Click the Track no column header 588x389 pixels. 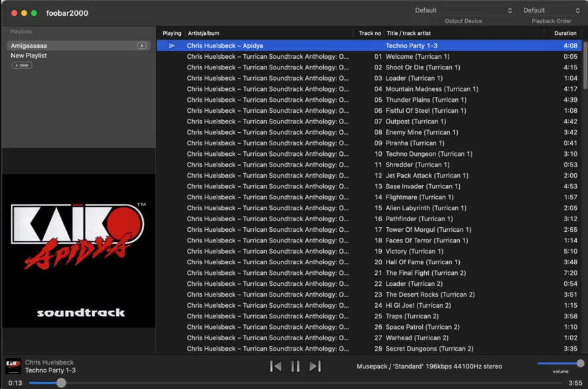tap(369, 33)
